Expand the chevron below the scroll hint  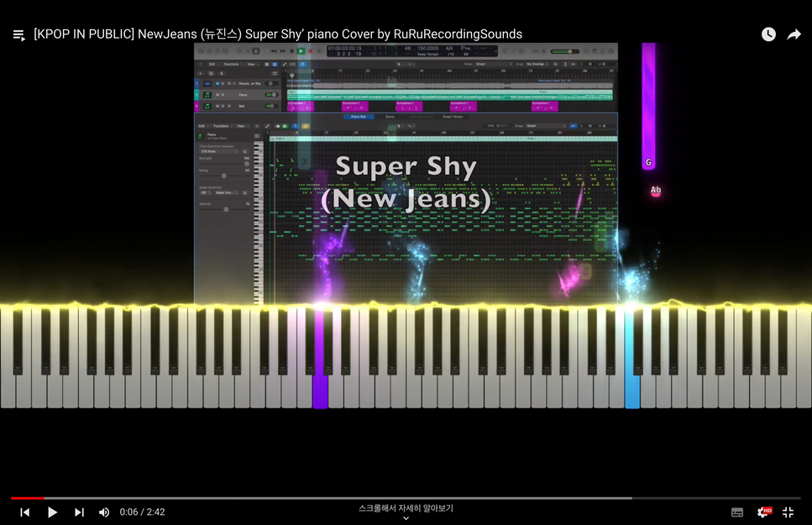click(x=406, y=519)
